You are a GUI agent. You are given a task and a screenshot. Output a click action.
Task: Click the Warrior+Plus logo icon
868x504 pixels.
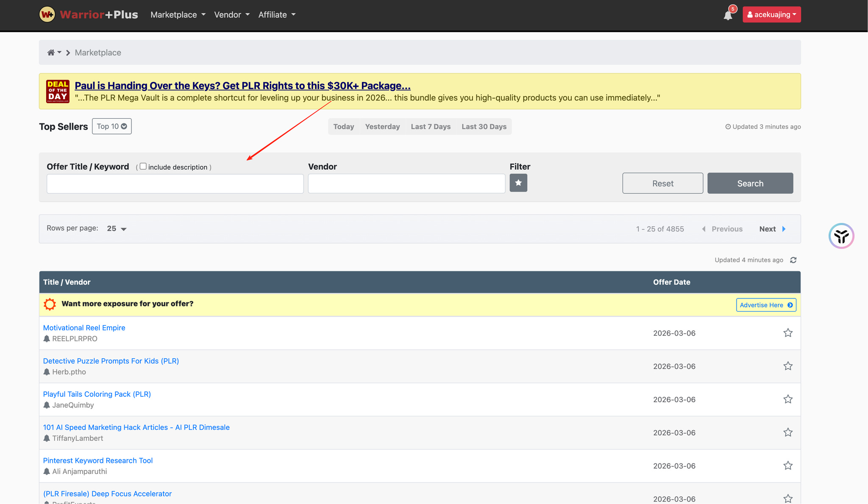(x=47, y=14)
